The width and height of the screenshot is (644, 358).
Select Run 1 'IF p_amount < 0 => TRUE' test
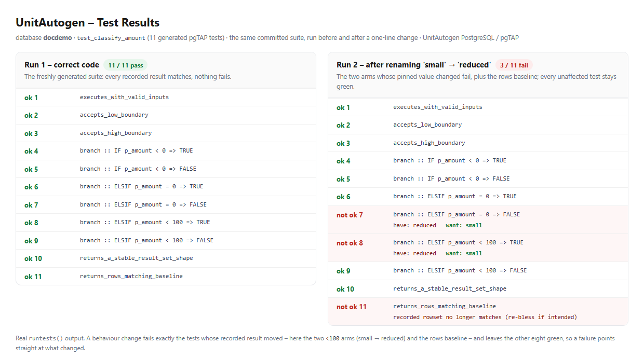tap(136, 150)
